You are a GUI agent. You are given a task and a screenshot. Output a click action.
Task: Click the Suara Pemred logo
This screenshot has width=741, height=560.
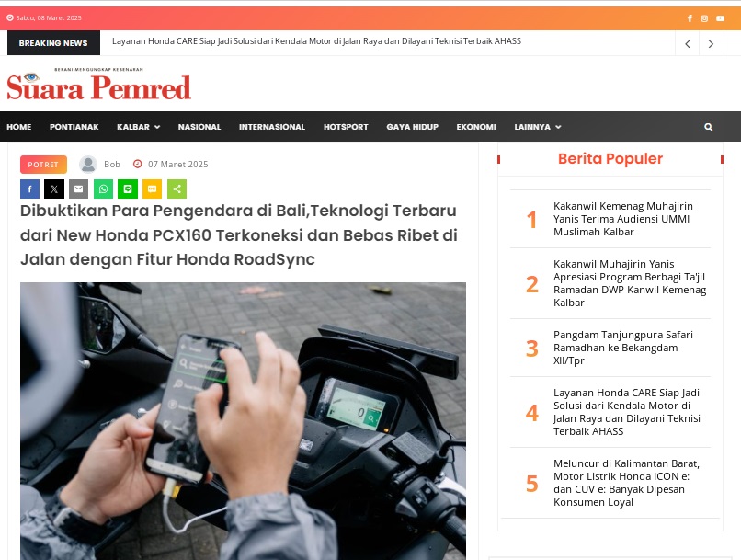[98, 84]
